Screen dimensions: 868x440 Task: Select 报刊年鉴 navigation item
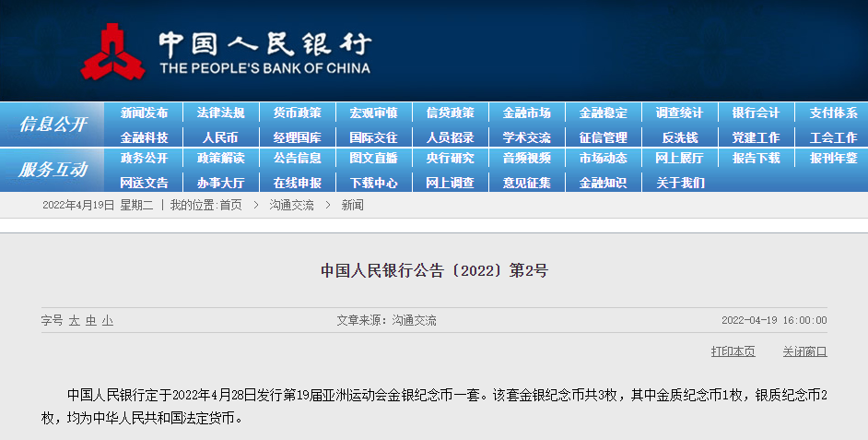(833, 159)
